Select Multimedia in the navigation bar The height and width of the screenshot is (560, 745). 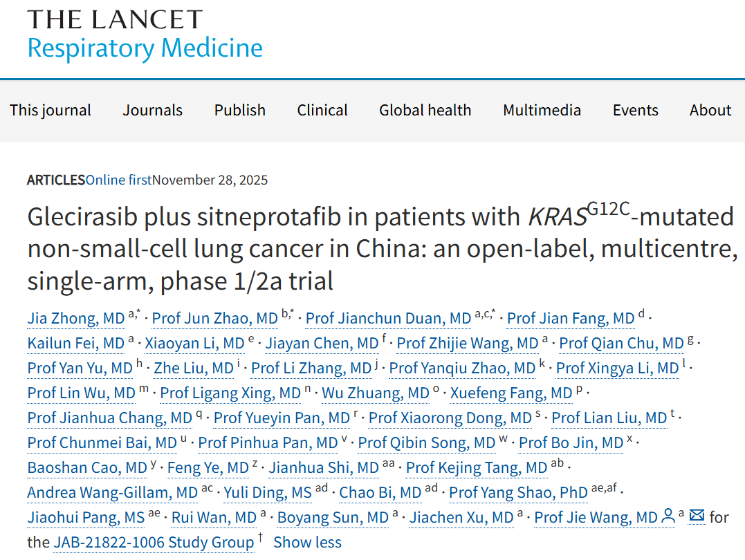[x=542, y=110]
